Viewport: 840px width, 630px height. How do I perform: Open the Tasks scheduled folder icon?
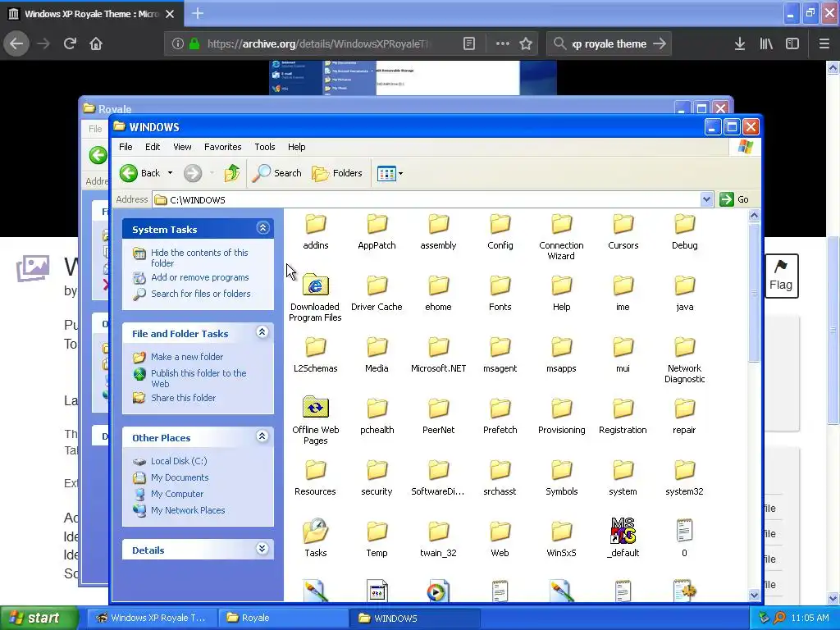(315, 532)
